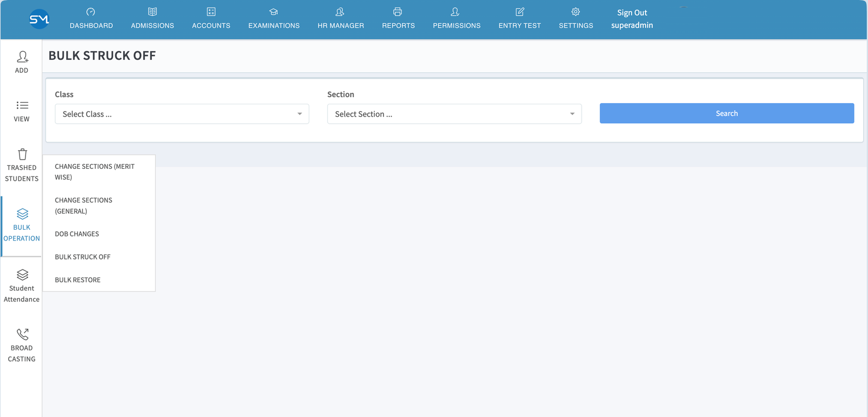Open the DASHBOARD menu label

91,26
